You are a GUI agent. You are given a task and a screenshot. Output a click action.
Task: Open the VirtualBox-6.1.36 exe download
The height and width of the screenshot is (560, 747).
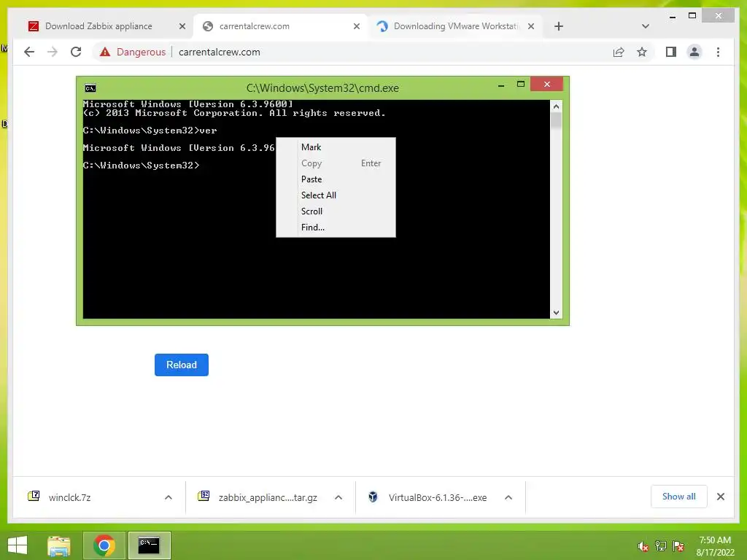point(438,497)
